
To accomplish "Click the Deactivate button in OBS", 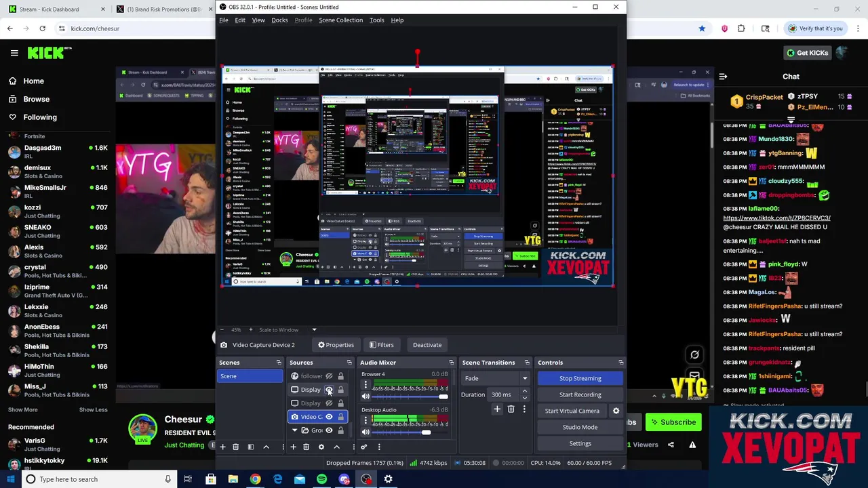I will (x=427, y=345).
